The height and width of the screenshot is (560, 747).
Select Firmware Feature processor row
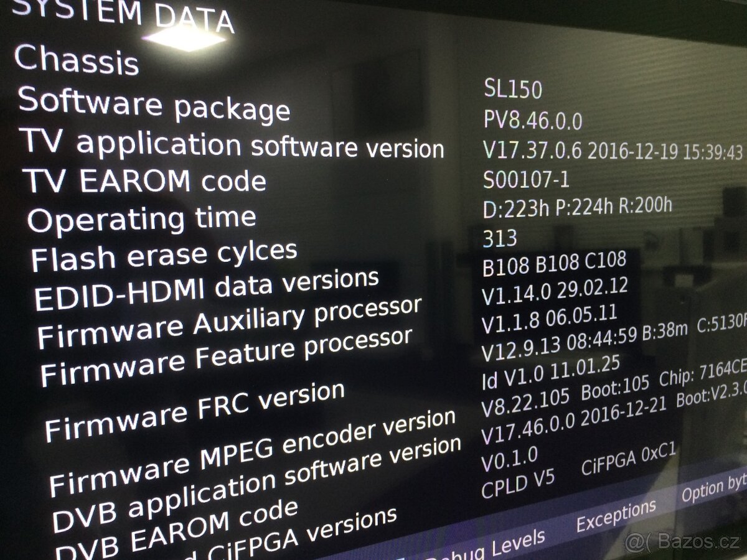coord(226,357)
